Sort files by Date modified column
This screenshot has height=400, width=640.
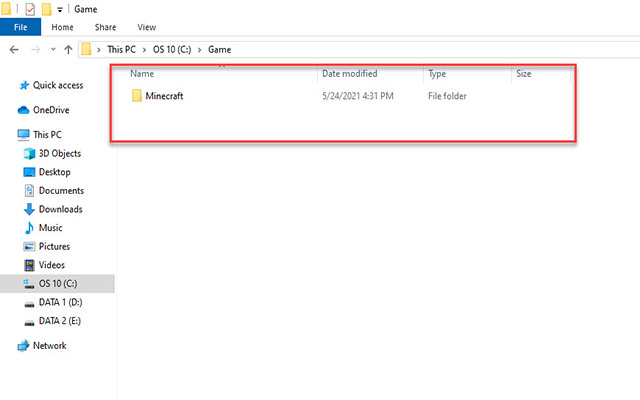349,74
